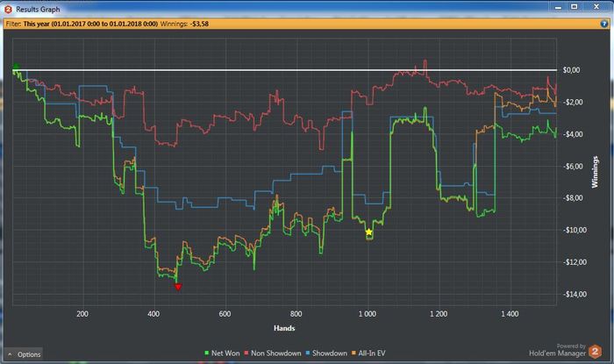Click the 1 000 hands axis label
This screenshot has width=614, height=364.
coord(368,314)
